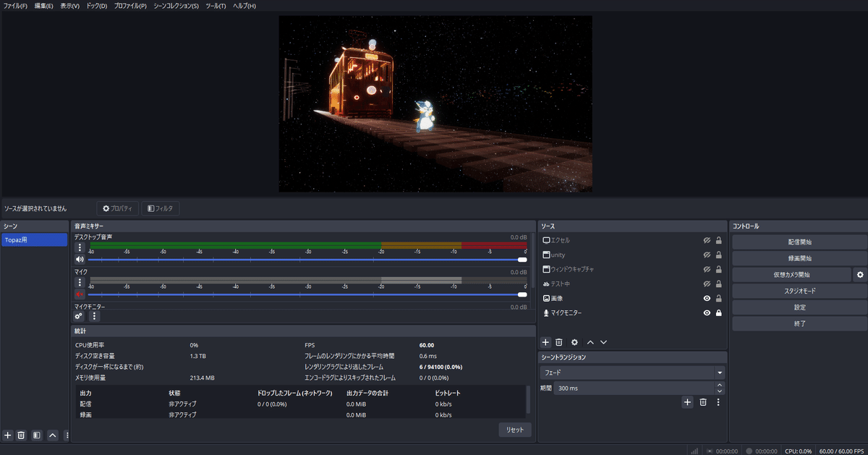Show the テスト中 source via eye icon

tap(707, 284)
